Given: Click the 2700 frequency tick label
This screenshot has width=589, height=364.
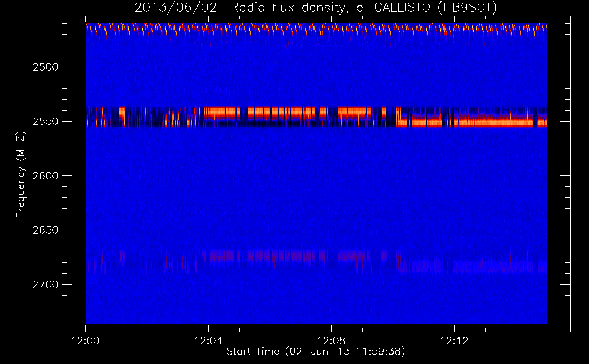Looking at the screenshot, I should pyautogui.click(x=46, y=285).
